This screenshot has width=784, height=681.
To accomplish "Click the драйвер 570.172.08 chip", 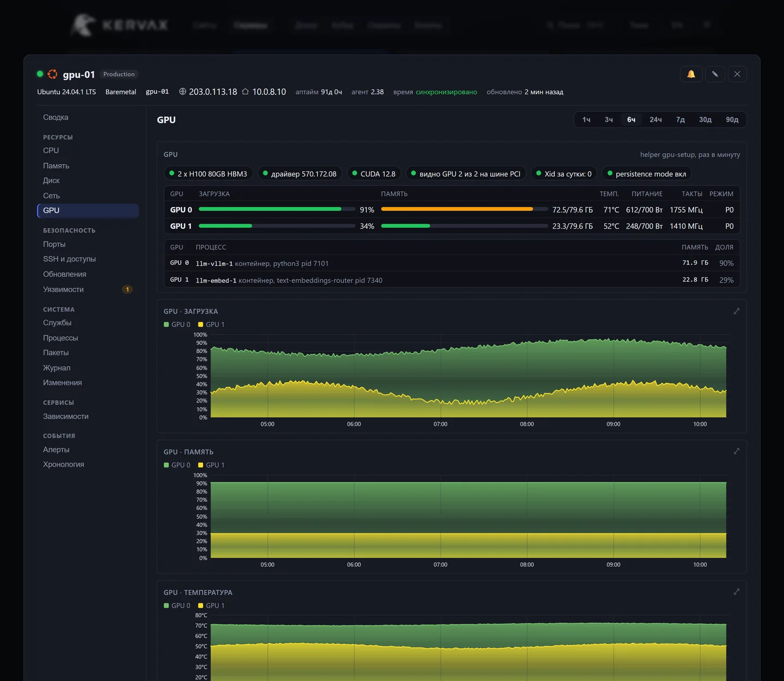I will point(300,174).
